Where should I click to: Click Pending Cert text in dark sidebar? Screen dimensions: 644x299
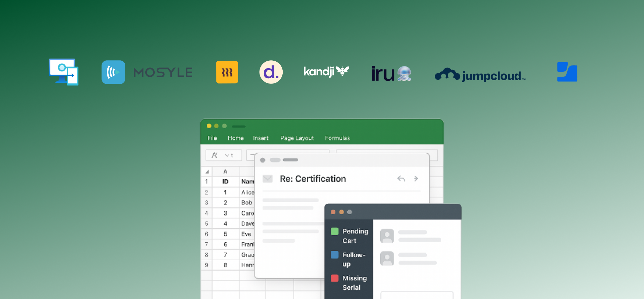click(x=355, y=236)
